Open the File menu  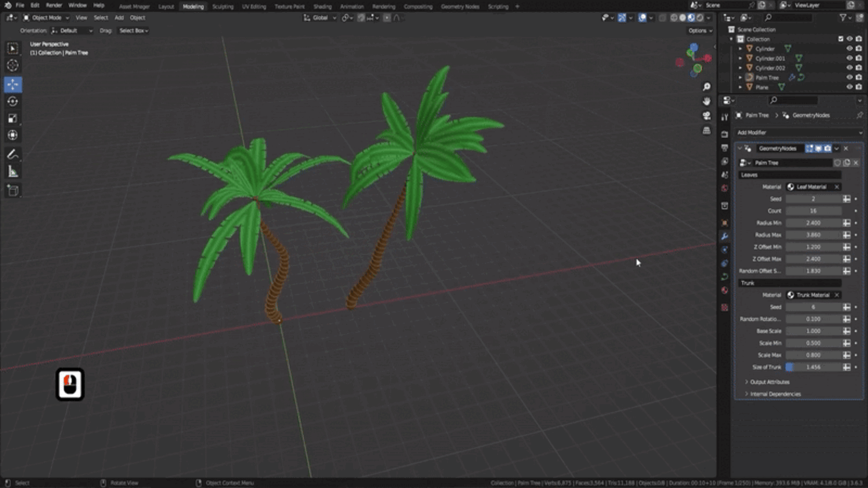click(20, 5)
